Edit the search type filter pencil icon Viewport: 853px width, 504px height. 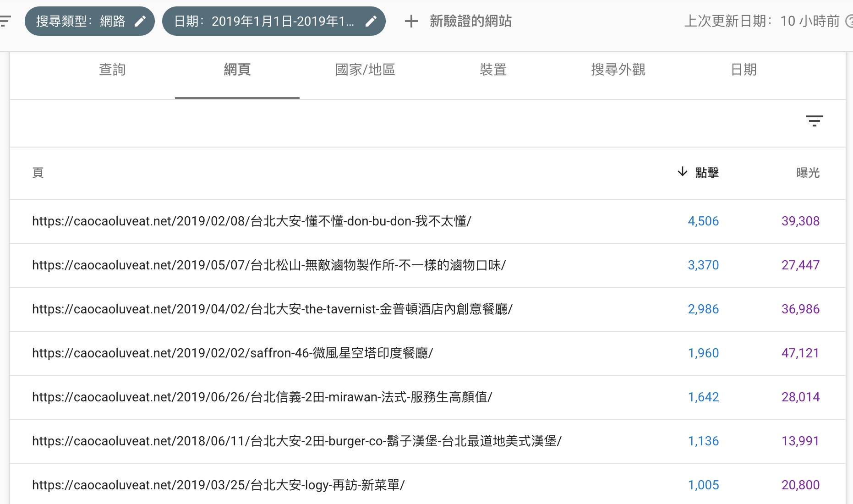(140, 21)
